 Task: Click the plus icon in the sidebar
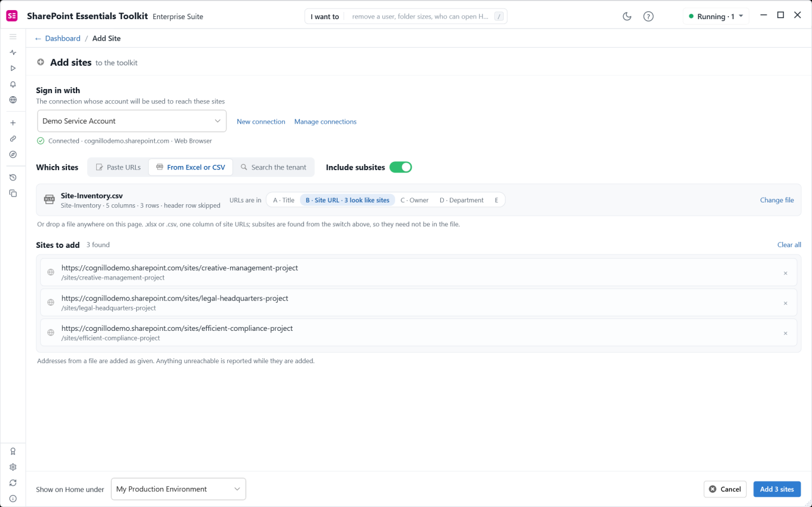(13, 123)
